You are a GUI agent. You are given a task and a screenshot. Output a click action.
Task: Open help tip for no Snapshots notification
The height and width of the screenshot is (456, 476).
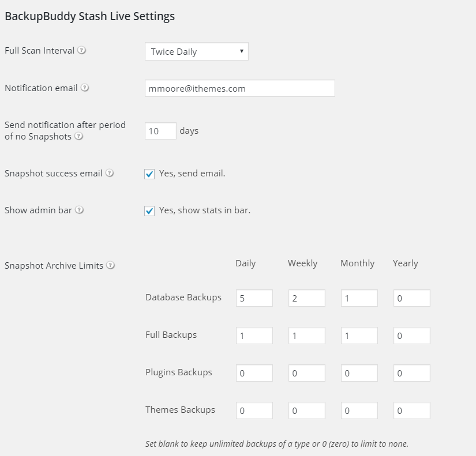click(x=78, y=136)
